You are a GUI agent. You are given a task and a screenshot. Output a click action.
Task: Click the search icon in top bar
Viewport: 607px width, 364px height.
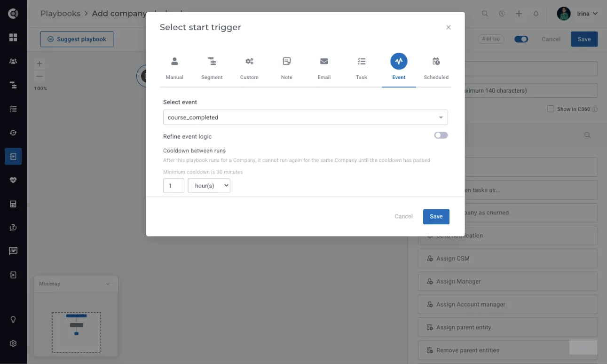click(x=485, y=14)
